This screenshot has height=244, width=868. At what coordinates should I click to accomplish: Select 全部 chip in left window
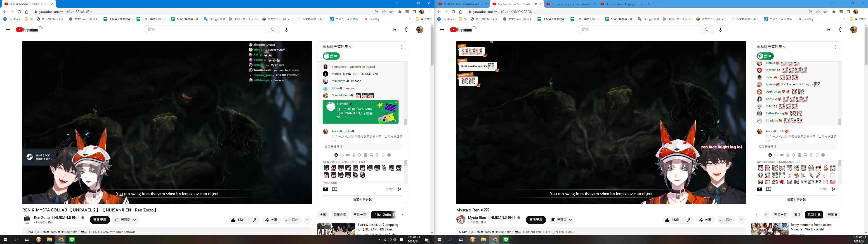pyautogui.click(x=323, y=215)
